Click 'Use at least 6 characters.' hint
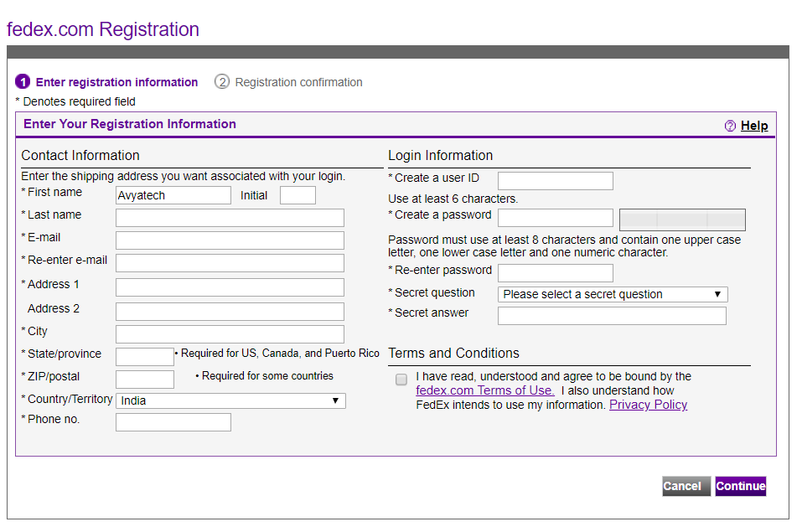This screenshot has width=802, height=532. coord(453,199)
